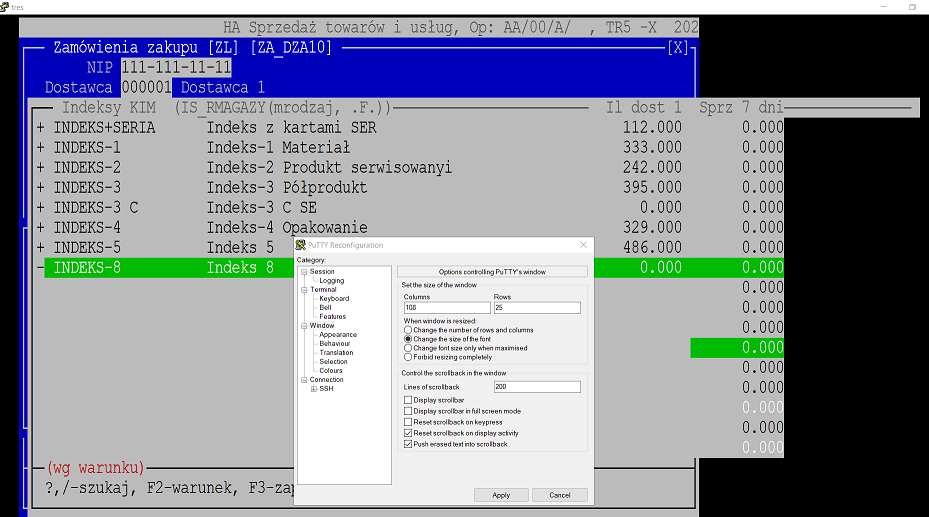
Task: Open the Logging category
Action: (331, 281)
